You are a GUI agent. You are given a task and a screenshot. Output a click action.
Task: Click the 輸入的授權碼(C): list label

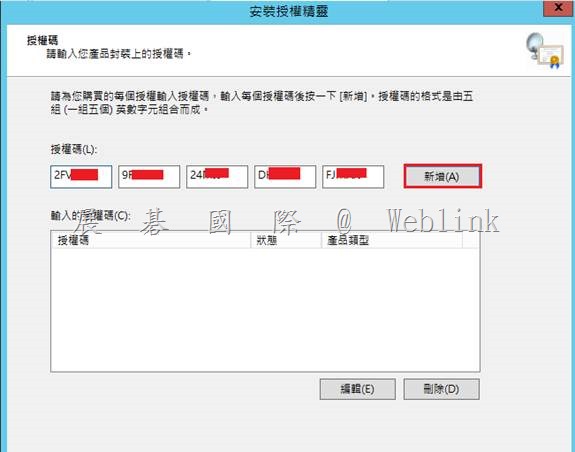point(91,216)
